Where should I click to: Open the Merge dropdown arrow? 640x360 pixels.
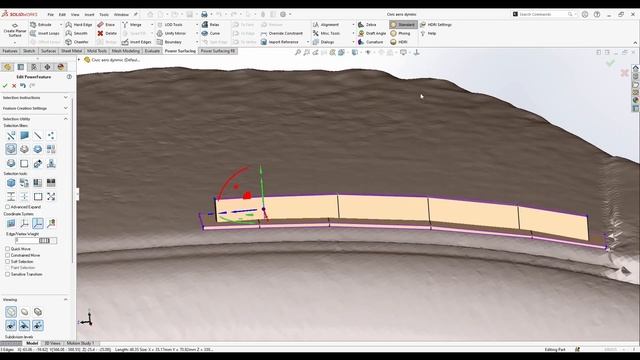152,24
